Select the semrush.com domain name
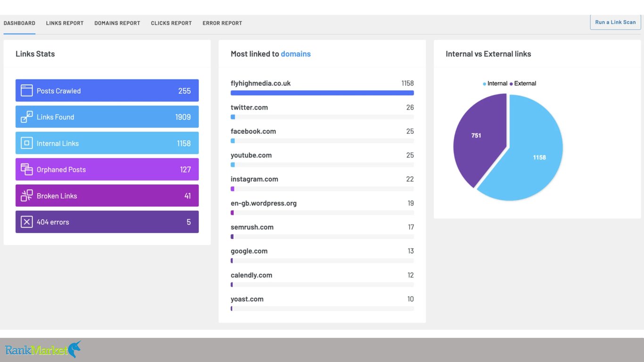644x362 pixels. [252, 227]
